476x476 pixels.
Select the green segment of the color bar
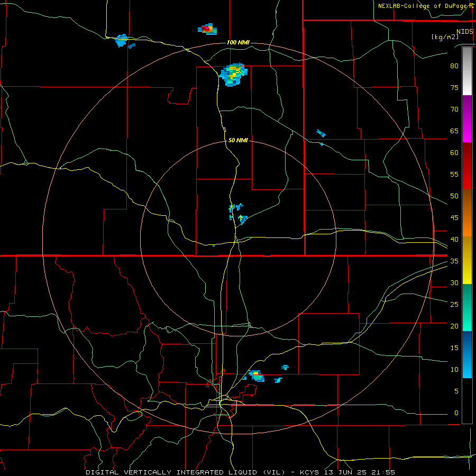(x=467, y=307)
